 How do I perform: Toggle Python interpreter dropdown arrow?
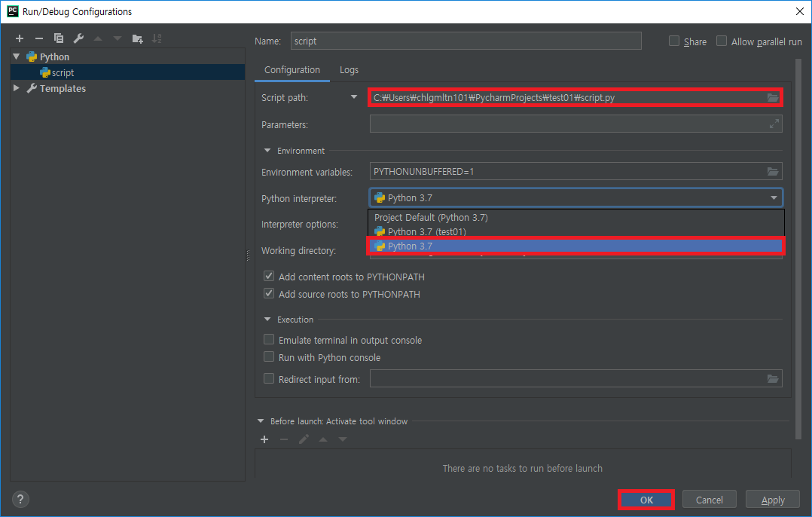point(774,198)
